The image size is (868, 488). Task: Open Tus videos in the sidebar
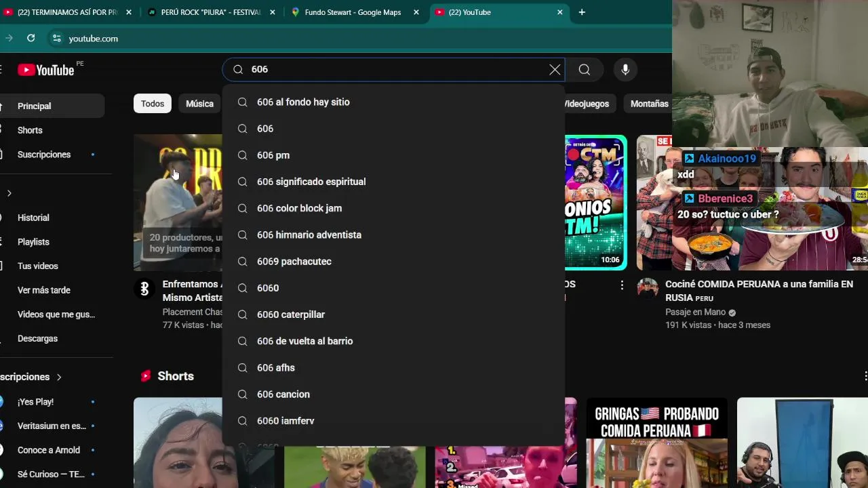[52, 266]
